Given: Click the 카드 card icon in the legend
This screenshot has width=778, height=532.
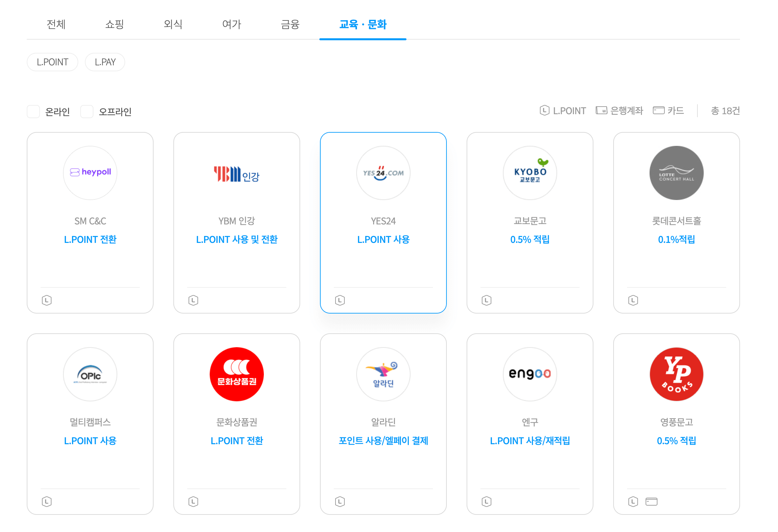Looking at the screenshot, I should pos(659,110).
